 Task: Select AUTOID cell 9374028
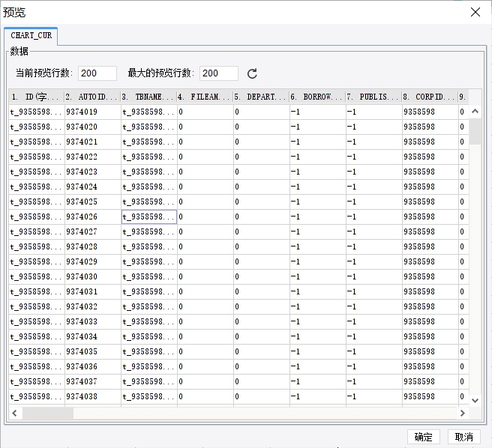click(93, 246)
